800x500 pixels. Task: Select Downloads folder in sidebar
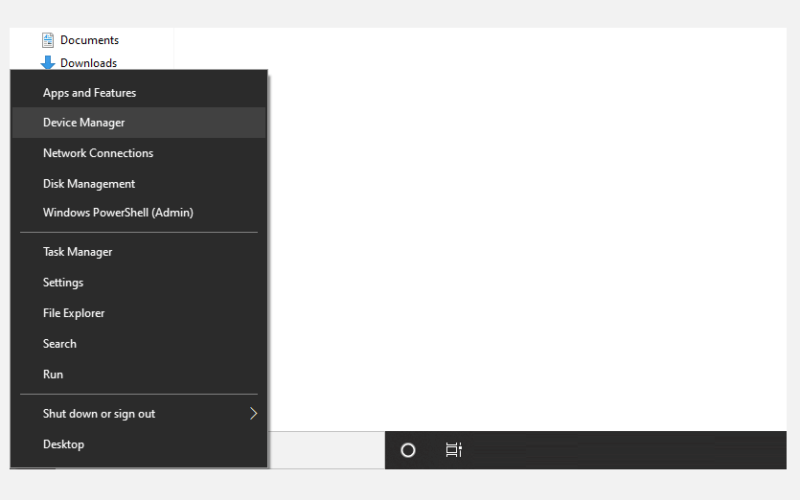pos(80,63)
